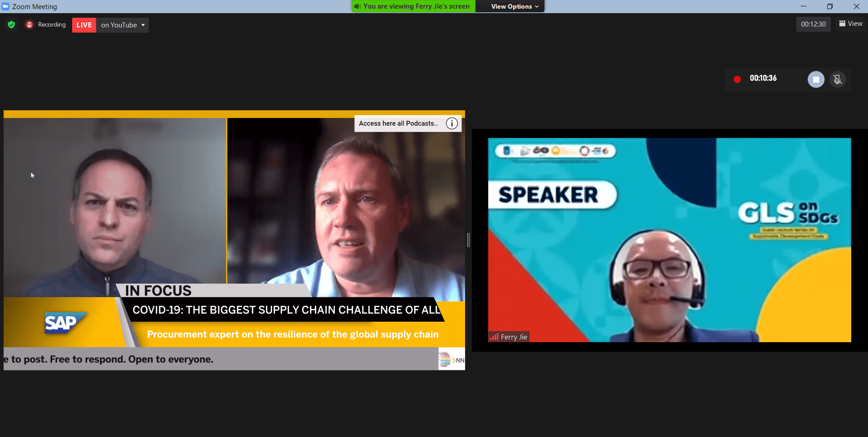Stop the screen recording with square button
The height and width of the screenshot is (437, 868).
tap(815, 79)
